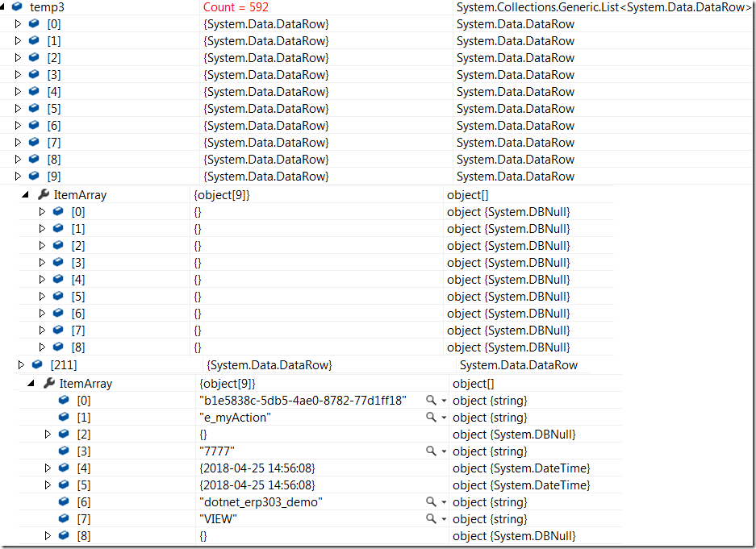
Task: Select row [3] of the DataRow list
Action: click(54, 74)
